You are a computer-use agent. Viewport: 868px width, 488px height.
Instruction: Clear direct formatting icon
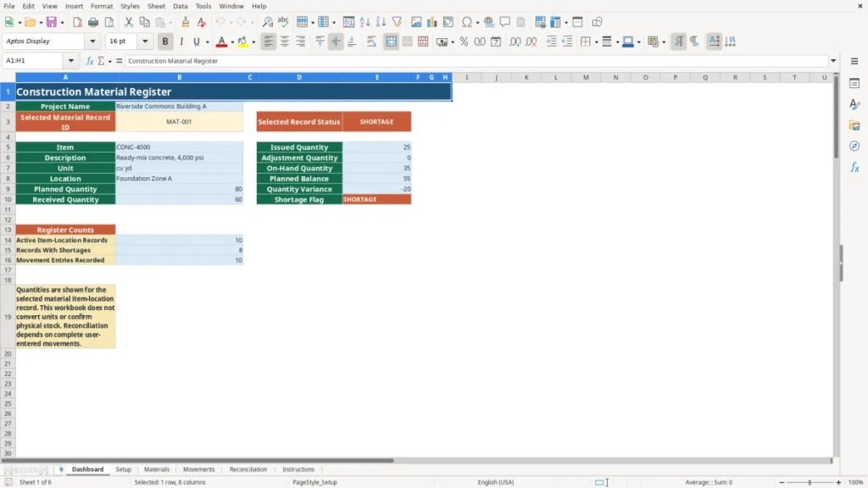point(202,22)
